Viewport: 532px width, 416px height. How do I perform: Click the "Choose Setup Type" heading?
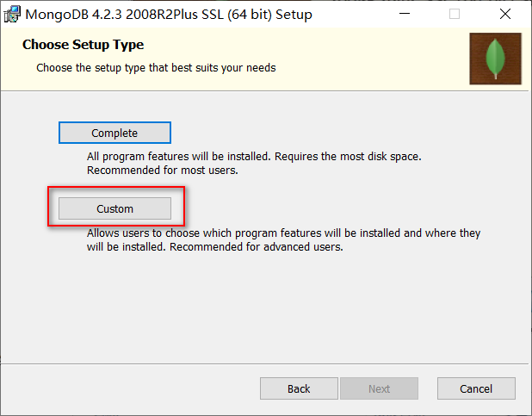click(x=84, y=45)
